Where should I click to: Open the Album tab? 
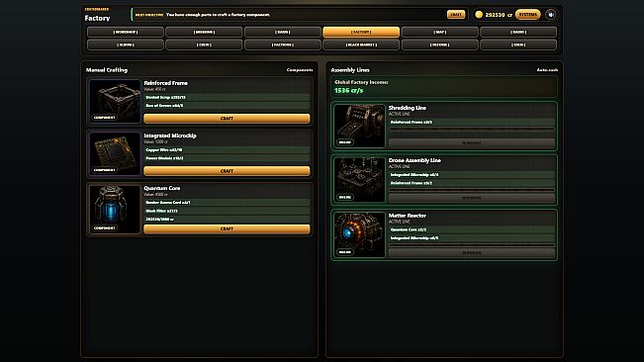tap(126, 45)
